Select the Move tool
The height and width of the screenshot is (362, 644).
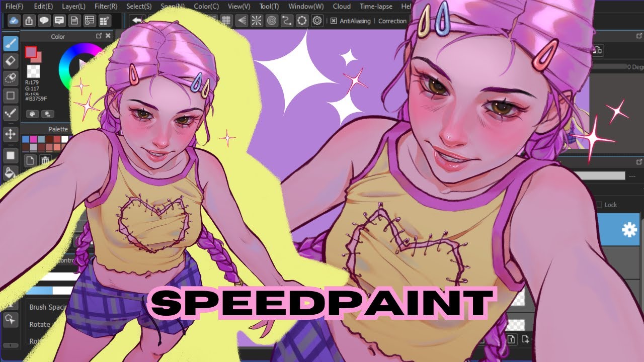[x=11, y=134]
